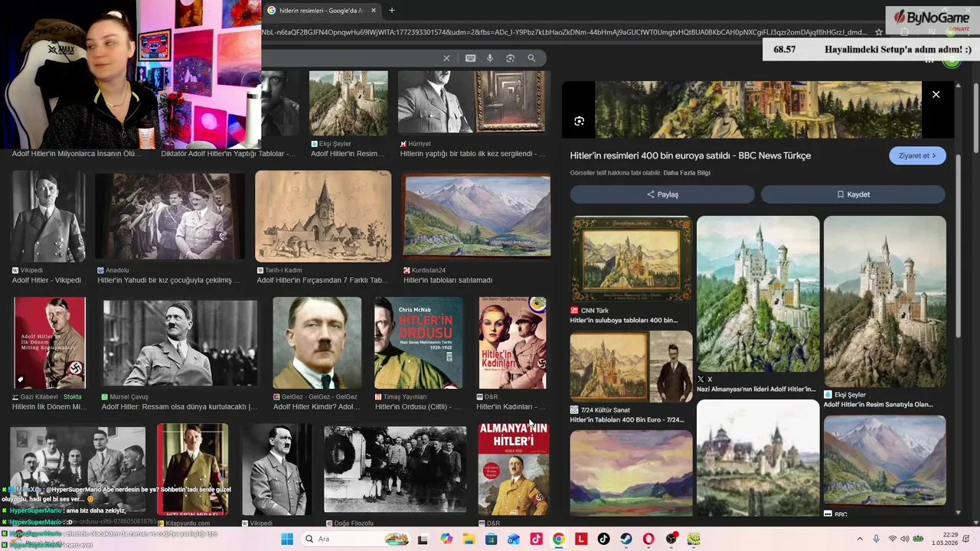Open the mountain landscape image from BBC

(885, 461)
